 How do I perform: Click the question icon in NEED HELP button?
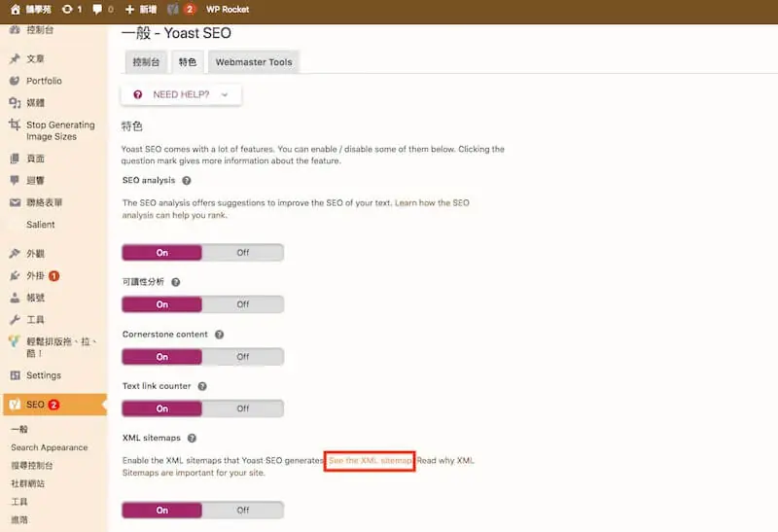click(138, 94)
